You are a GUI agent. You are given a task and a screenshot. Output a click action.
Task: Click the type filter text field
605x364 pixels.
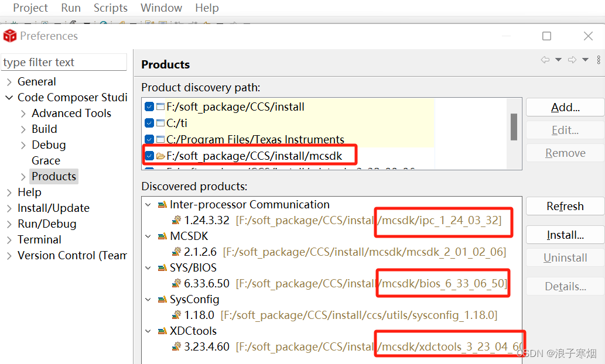[x=64, y=62]
